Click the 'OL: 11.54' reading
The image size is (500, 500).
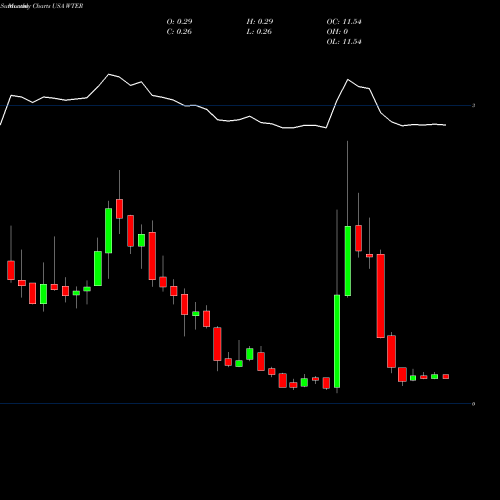pos(344,41)
